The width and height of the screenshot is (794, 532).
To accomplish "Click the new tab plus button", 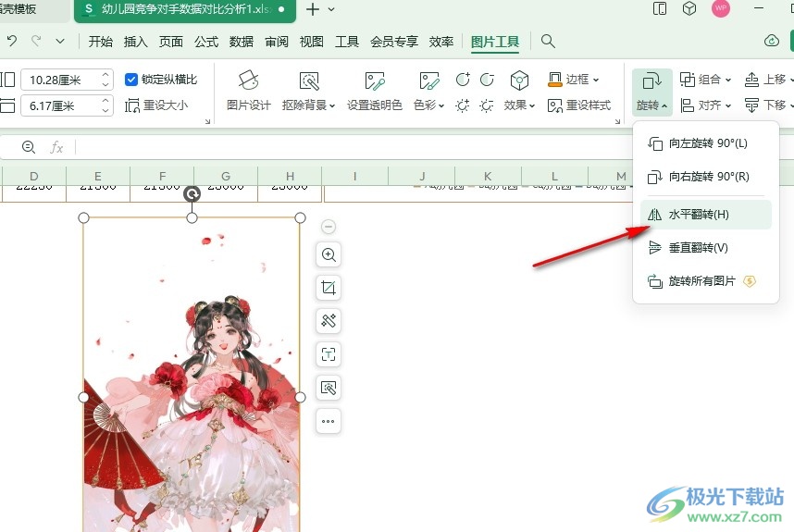I will (313, 9).
